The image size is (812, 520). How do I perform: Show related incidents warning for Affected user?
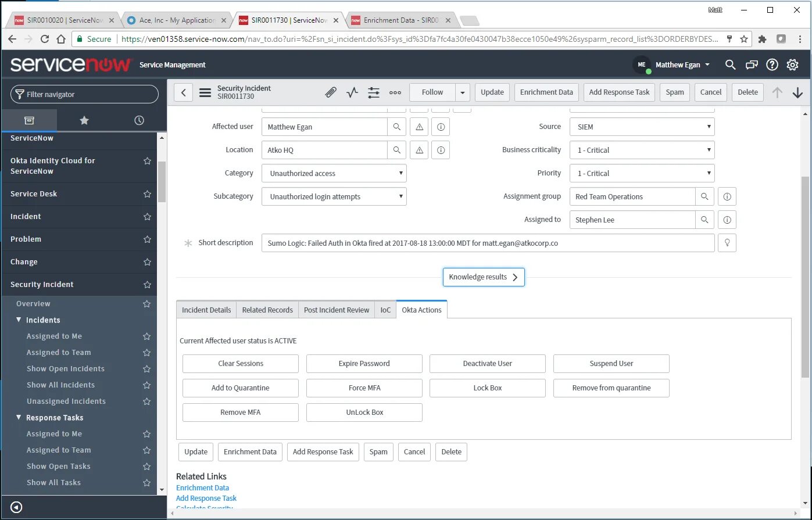[x=419, y=127]
